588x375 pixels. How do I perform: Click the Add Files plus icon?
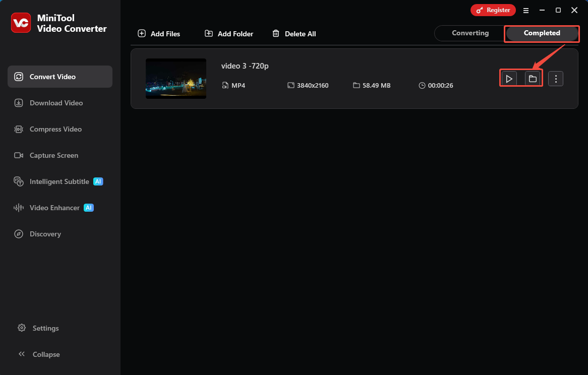pyautogui.click(x=142, y=33)
